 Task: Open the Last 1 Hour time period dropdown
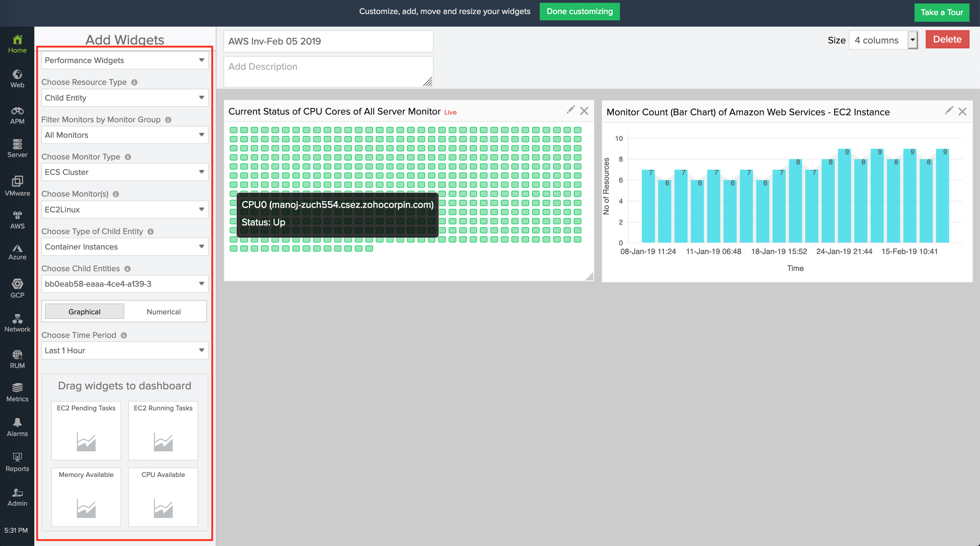(125, 350)
